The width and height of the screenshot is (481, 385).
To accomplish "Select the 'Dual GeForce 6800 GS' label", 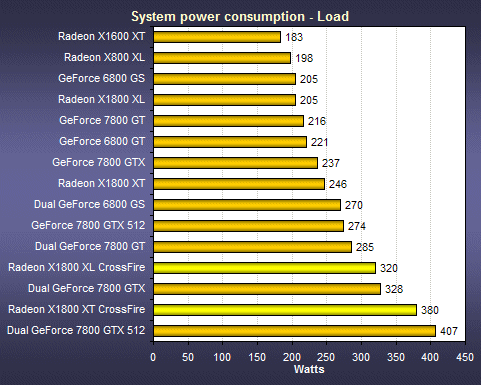I will coord(90,204).
